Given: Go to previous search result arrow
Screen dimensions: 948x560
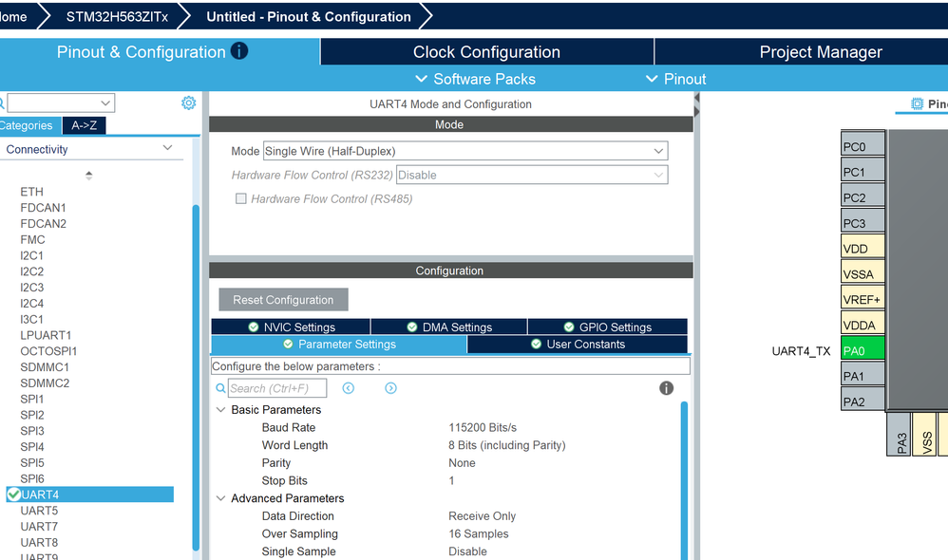Looking at the screenshot, I should click(349, 388).
